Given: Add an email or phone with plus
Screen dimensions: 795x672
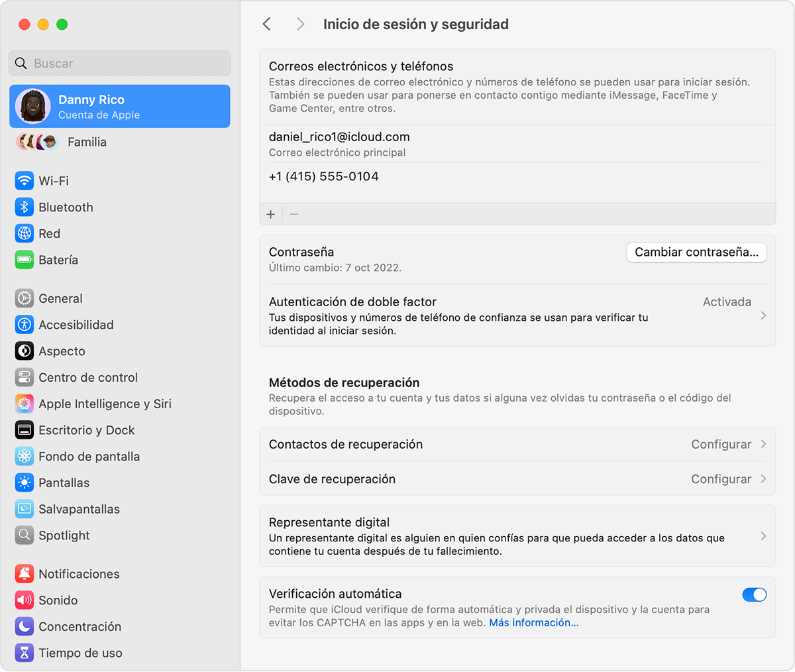Looking at the screenshot, I should point(271,214).
